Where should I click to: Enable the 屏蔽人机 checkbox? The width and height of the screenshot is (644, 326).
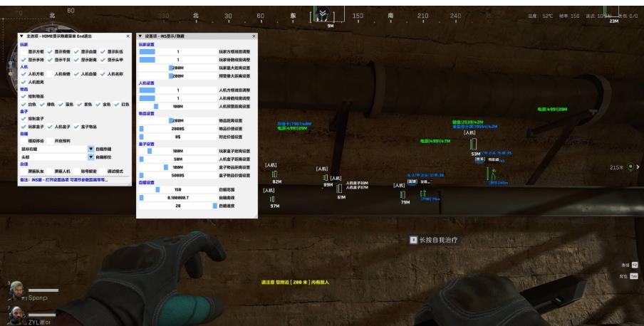click(50, 172)
